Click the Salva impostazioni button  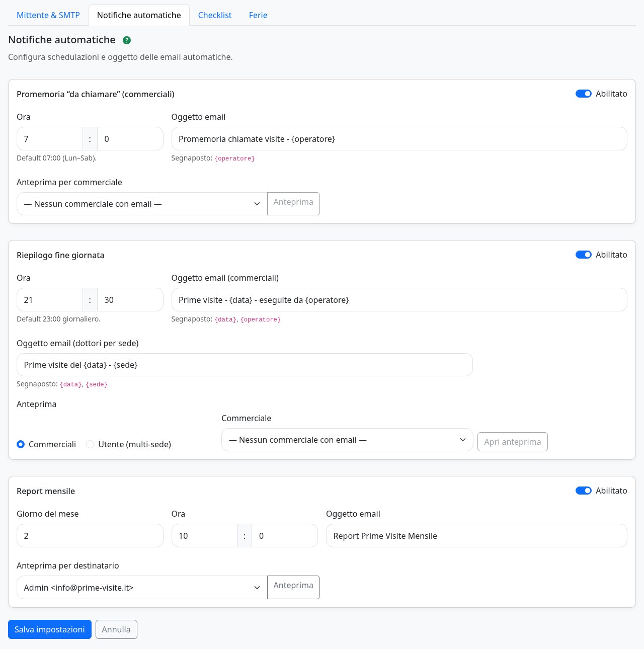50,629
